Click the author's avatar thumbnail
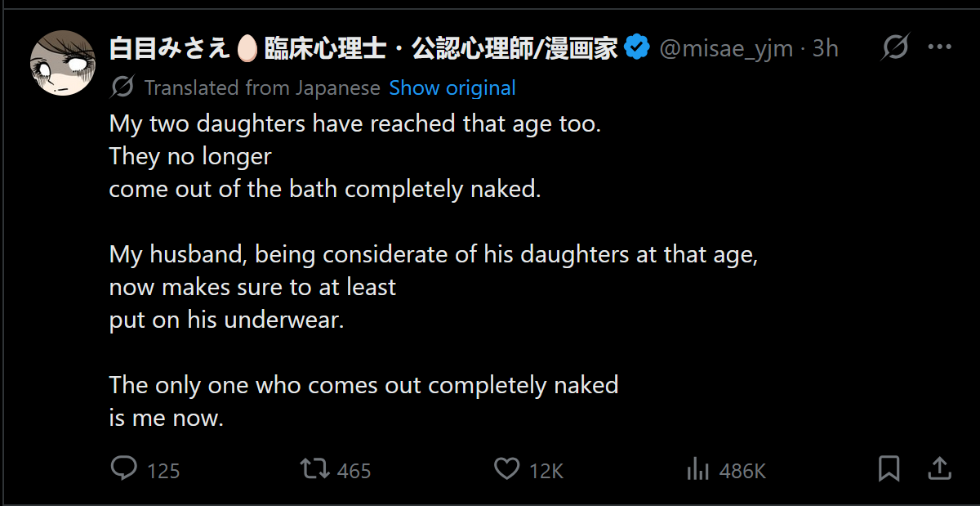 click(x=63, y=64)
